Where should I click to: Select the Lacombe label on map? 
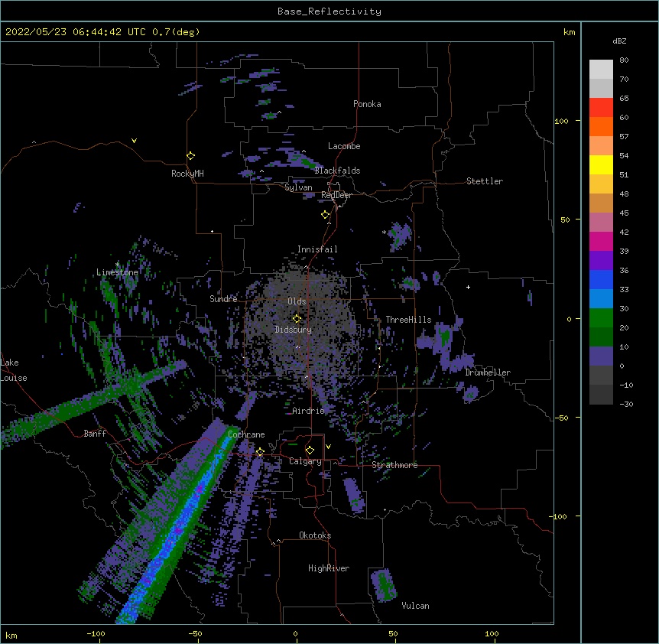coord(344,146)
